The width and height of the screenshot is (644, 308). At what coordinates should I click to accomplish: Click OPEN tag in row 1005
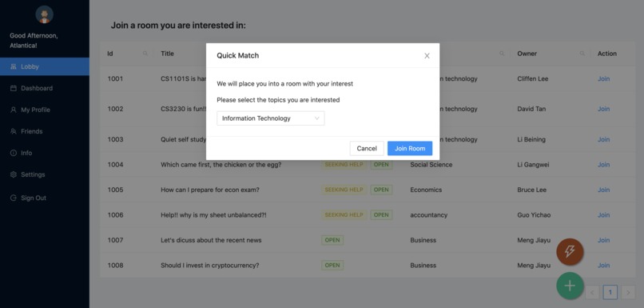[381, 190]
